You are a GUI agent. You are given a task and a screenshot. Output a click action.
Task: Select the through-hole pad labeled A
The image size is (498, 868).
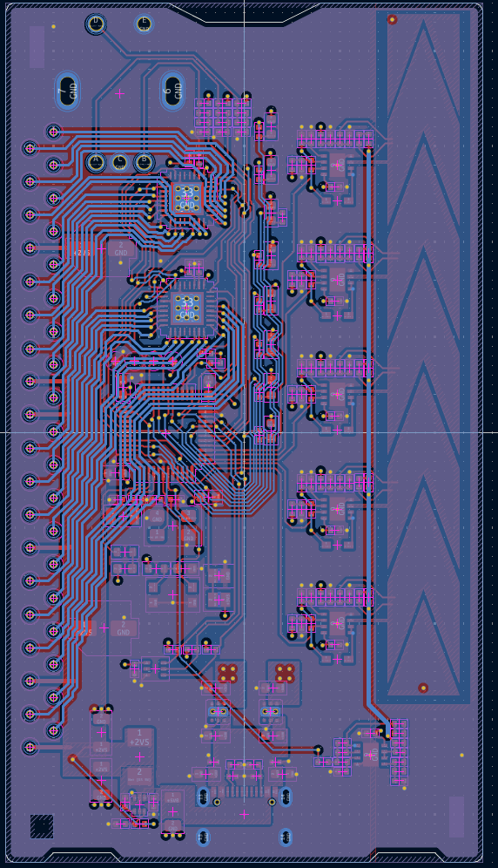[x=96, y=162]
